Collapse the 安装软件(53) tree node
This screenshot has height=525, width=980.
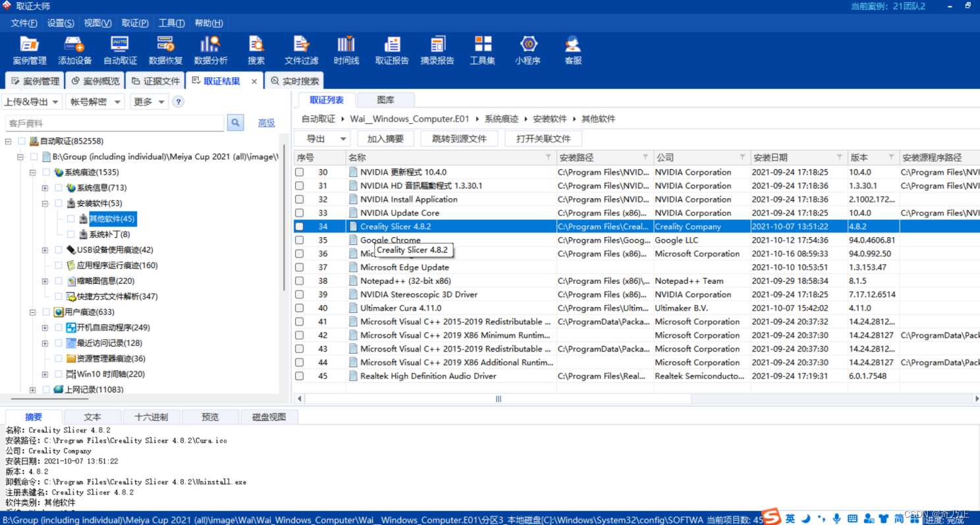(45, 204)
